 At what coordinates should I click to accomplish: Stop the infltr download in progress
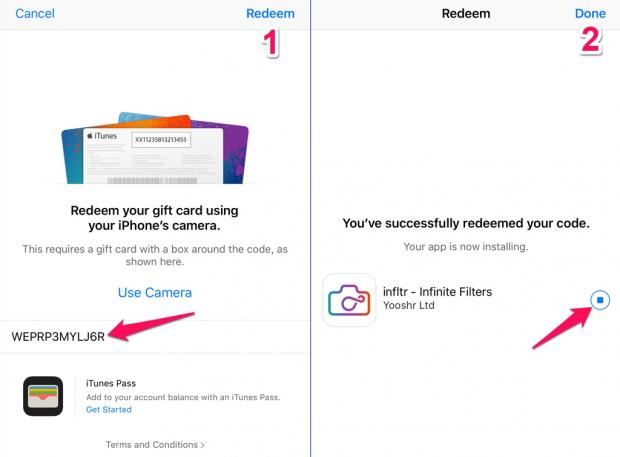[600, 300]
